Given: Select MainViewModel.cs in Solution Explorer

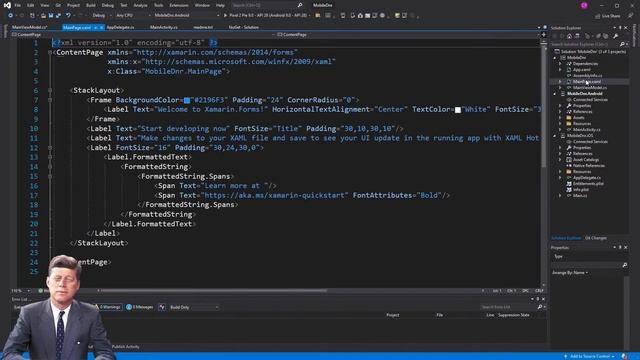Looking at the screenshot, I should 589,88.
